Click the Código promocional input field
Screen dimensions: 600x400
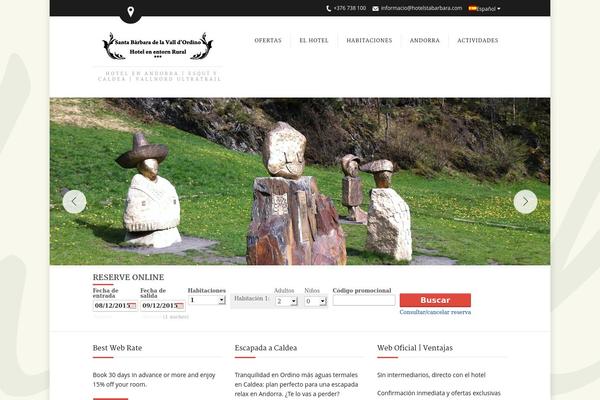pos(364,300)
